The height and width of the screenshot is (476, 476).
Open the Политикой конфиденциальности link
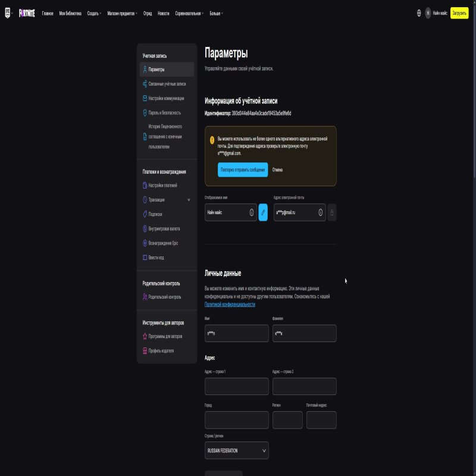pos(230,304)
